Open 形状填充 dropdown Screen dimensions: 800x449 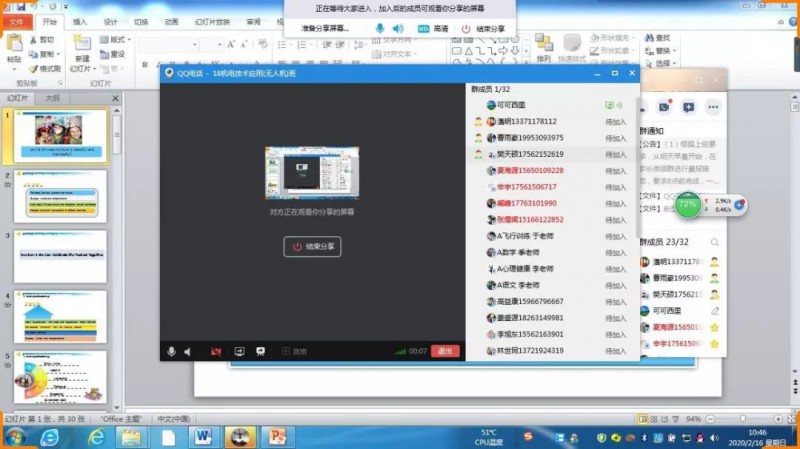(x=613, y=38)
